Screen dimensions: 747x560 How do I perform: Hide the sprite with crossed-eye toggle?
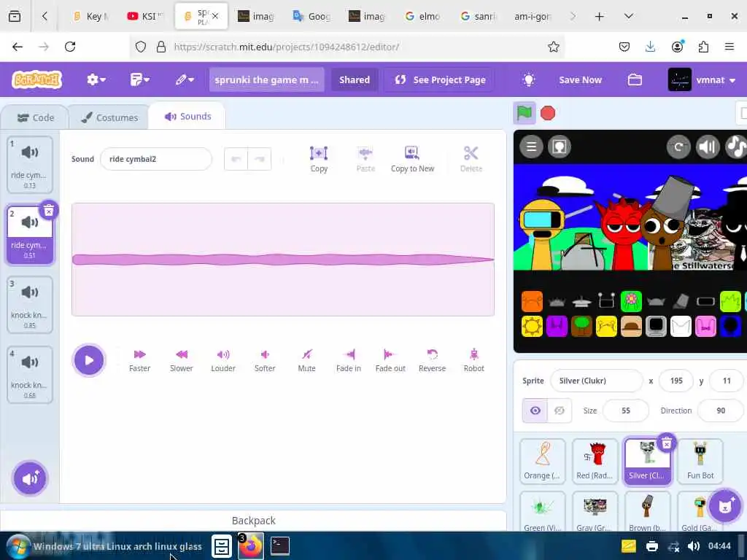(560, 411)
